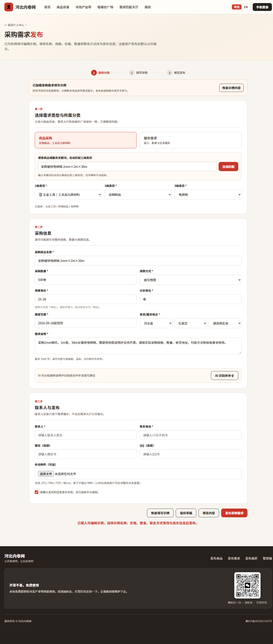Image resolution: width=273 pixels, height=644 pixels.
Task: Open the 请选择区县 district dropdown
Action: [x=225, y=323]
